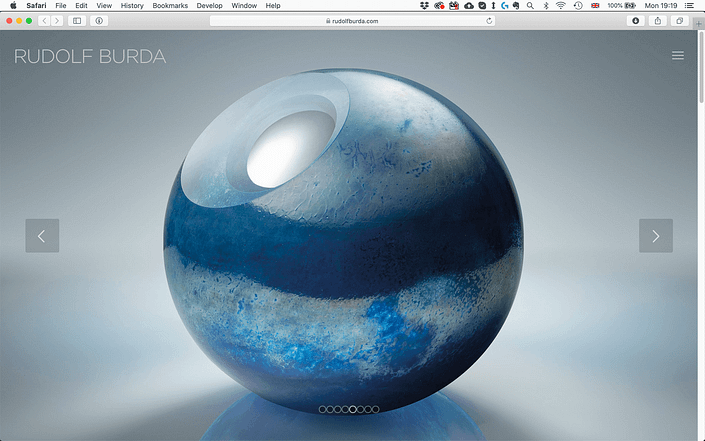The width and height of the screenshot is (705, 441).
Task: Open the Dropbox menu bar icon
Action: pyautogui.click(x=424, y=5)
